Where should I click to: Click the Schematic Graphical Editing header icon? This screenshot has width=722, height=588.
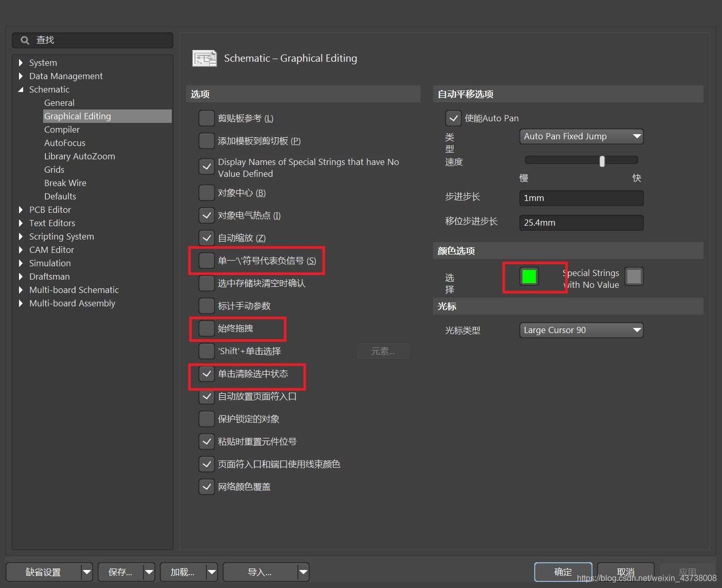pyautogui.click(x=205, y=58)
